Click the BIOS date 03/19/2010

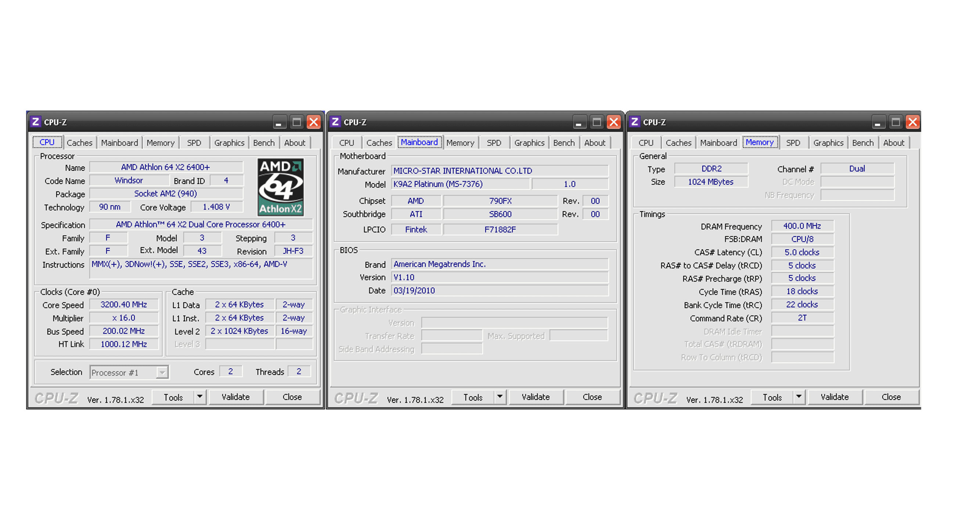pyautogui.click(x=500, y=290)
